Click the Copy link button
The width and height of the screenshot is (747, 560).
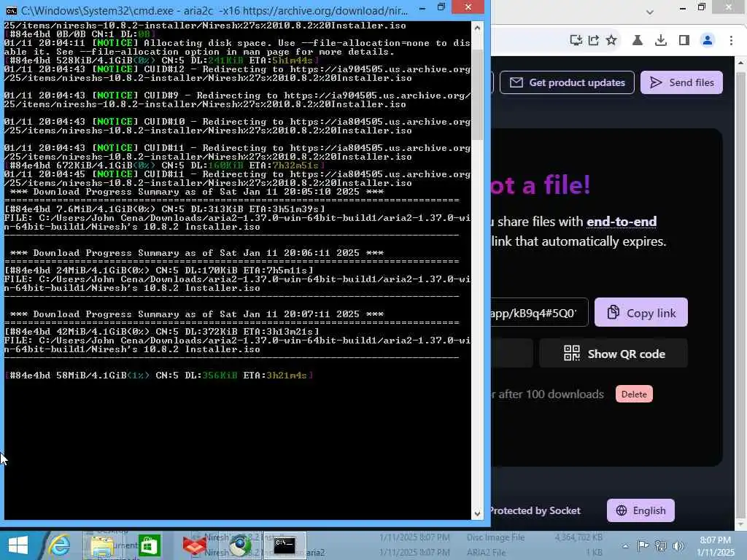pos(640,312)
